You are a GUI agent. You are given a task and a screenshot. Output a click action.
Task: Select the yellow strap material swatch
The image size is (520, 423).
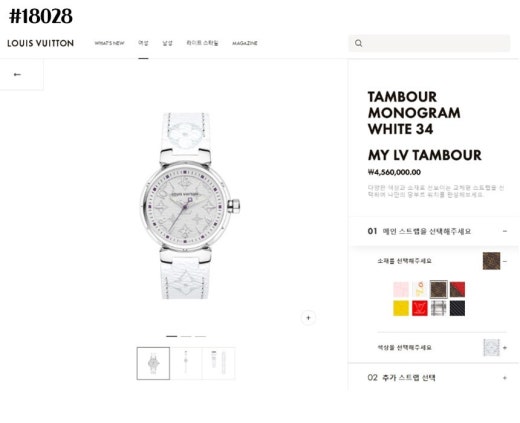coord(401,308)
